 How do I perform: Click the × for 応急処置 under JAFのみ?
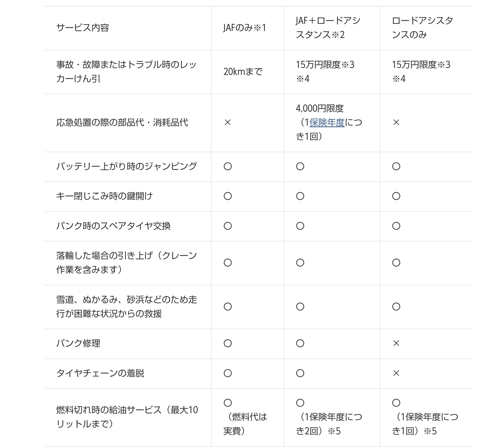[228, 123]
